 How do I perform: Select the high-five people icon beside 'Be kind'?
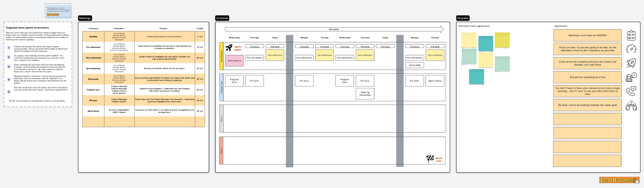click(631, 105)
